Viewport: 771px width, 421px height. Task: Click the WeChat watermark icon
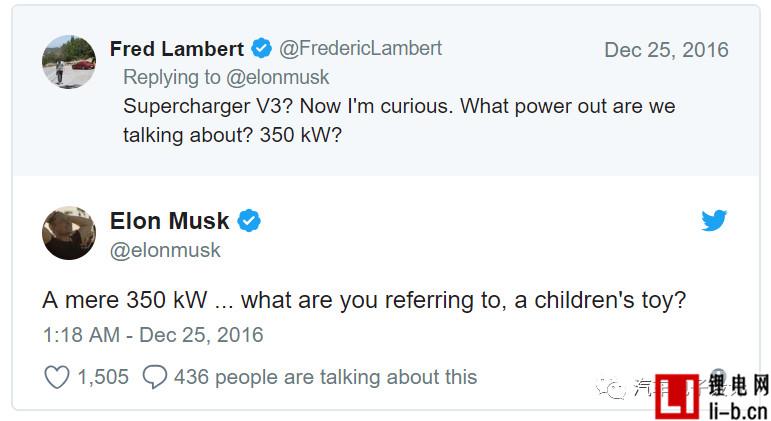(610, 388)
